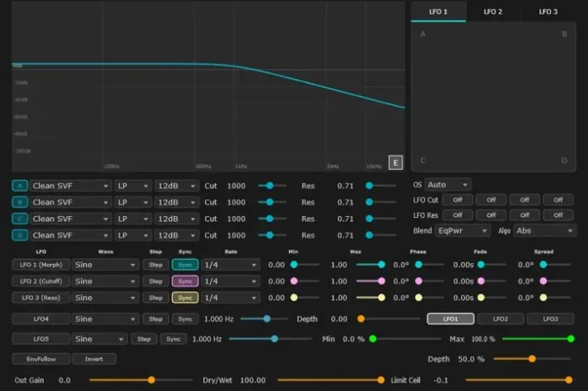Click filter D Res value 0.71
The height and width of the screenshot is (391, 588).
(x=345, y=235)
